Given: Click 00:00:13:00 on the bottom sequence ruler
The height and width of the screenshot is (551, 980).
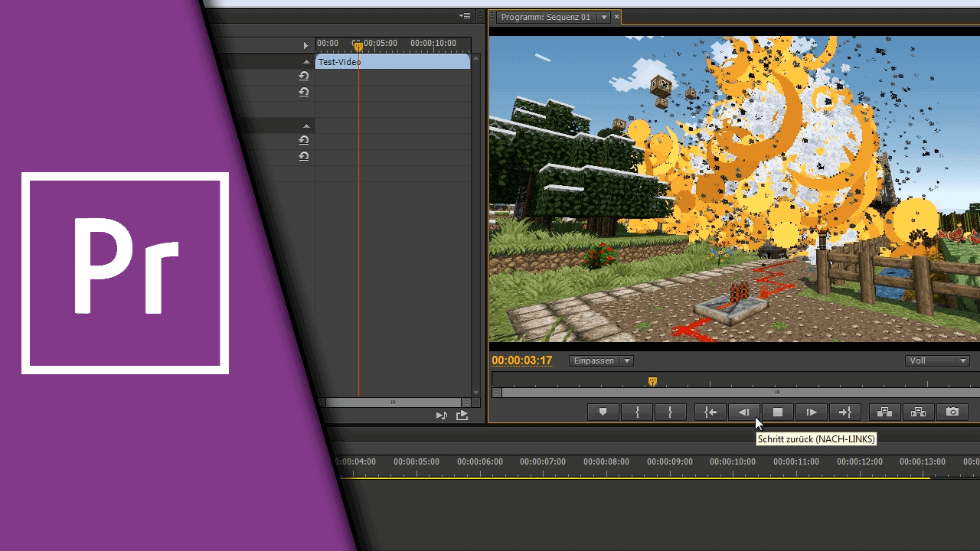Looking at the screenshot, I should coord(923,462).
